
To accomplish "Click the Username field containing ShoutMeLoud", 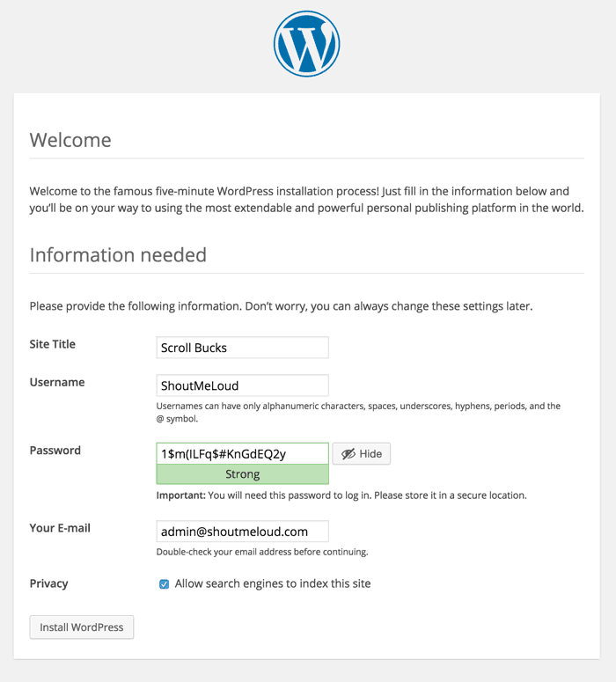I will tap(242, 385).
